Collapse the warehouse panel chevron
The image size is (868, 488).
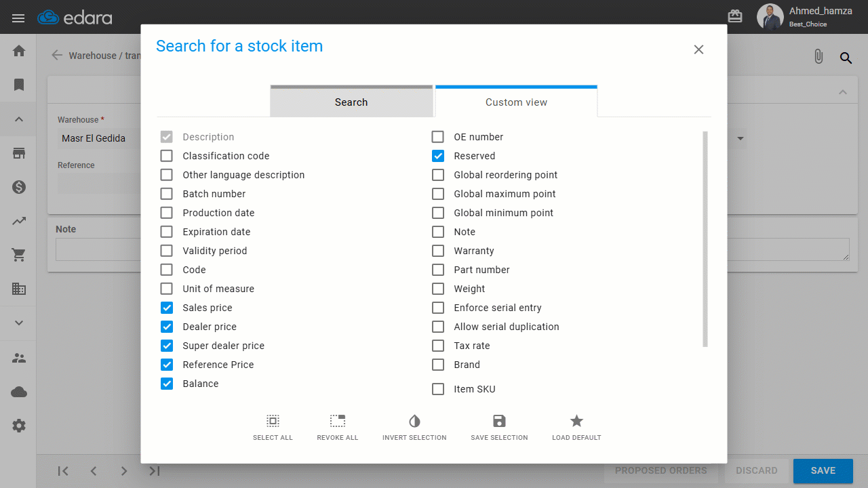(843, 92)
